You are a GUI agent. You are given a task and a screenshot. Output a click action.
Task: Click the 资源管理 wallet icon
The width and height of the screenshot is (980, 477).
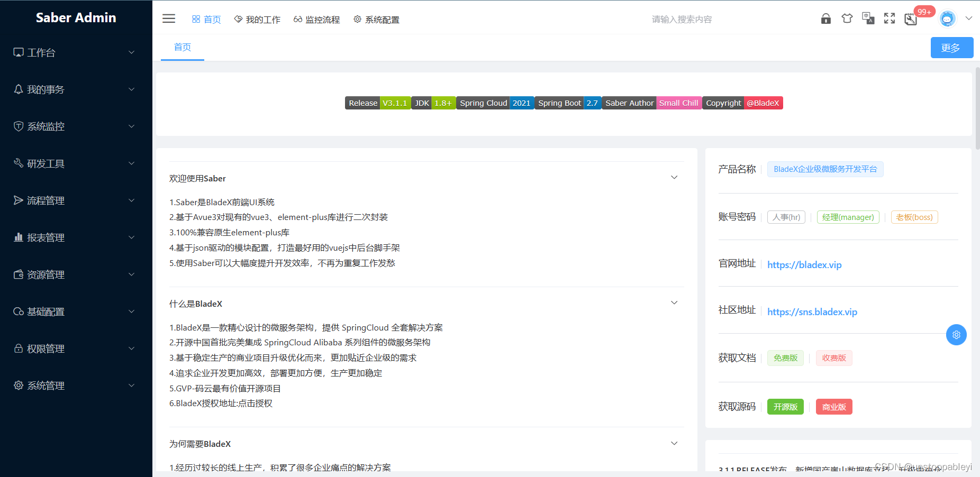tap(19, 274)
